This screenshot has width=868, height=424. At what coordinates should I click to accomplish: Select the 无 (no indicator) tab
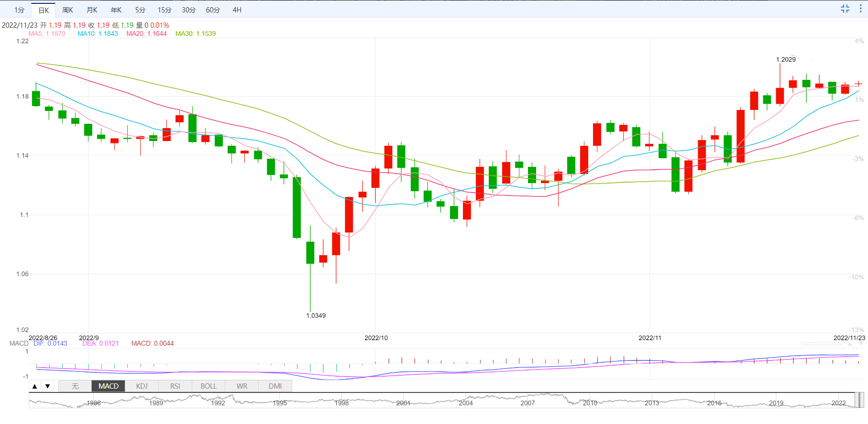click(75, 386)
